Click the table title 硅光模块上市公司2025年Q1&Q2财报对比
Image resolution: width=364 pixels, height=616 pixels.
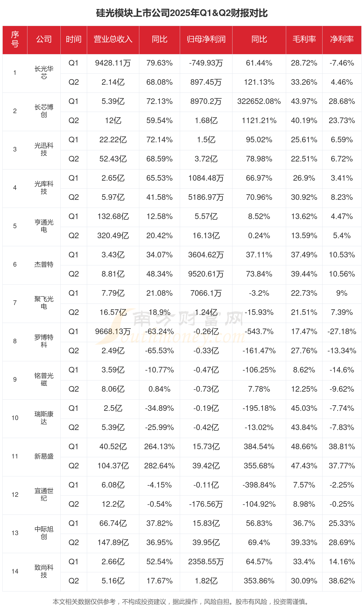(182, 13)
